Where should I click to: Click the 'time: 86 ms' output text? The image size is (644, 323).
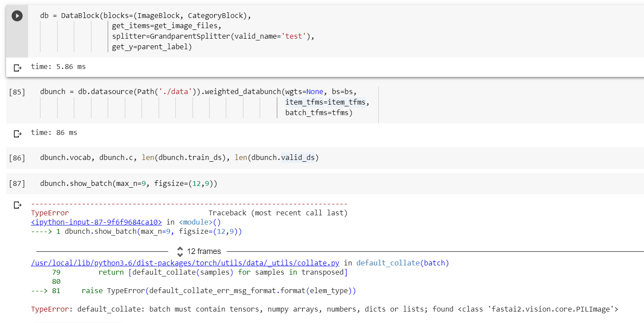(54, 133)
